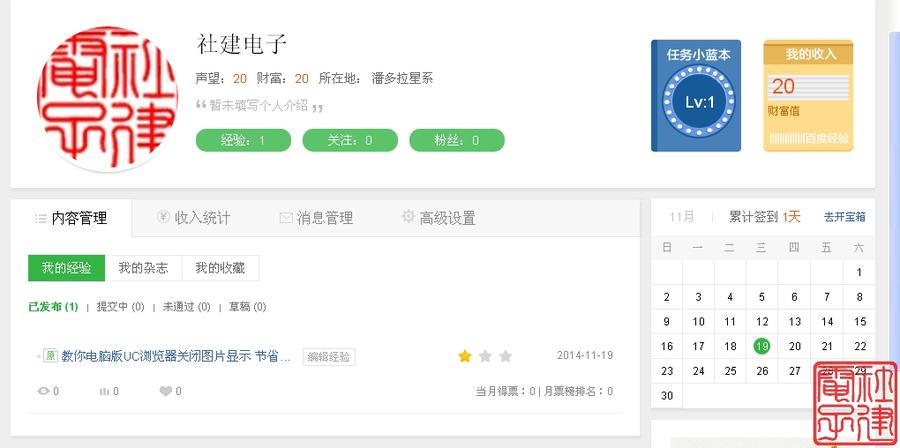This screenshot has width=900, height=448.
Task: Click the heart favorites icon
Action: click(x=165, y=391)
